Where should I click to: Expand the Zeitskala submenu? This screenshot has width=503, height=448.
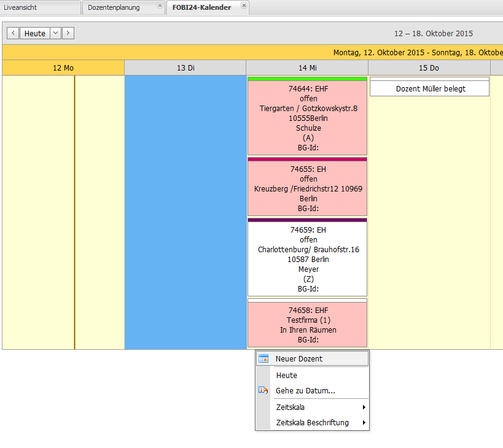coord(364,407)
